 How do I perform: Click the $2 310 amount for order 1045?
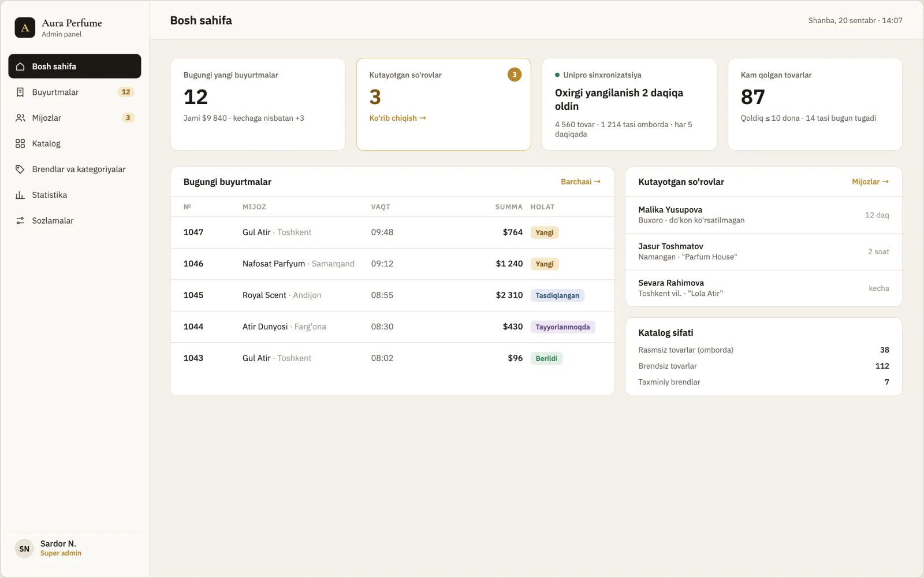pyautogui.click(x=509, y=295)
